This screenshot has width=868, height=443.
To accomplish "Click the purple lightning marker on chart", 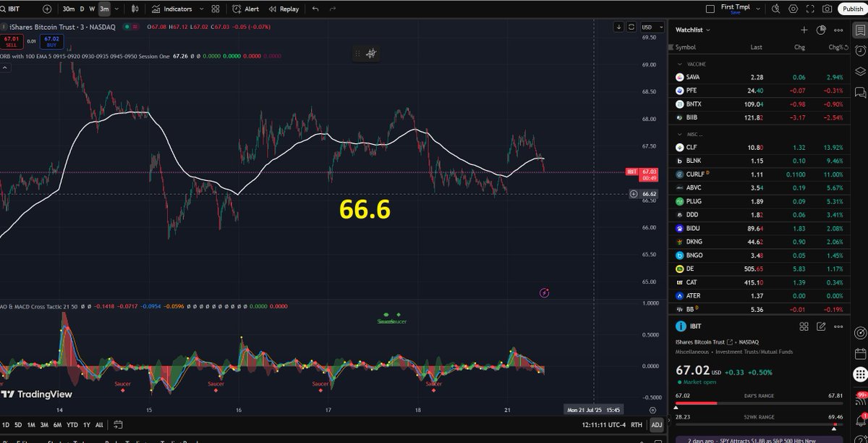I will (544, 292).
